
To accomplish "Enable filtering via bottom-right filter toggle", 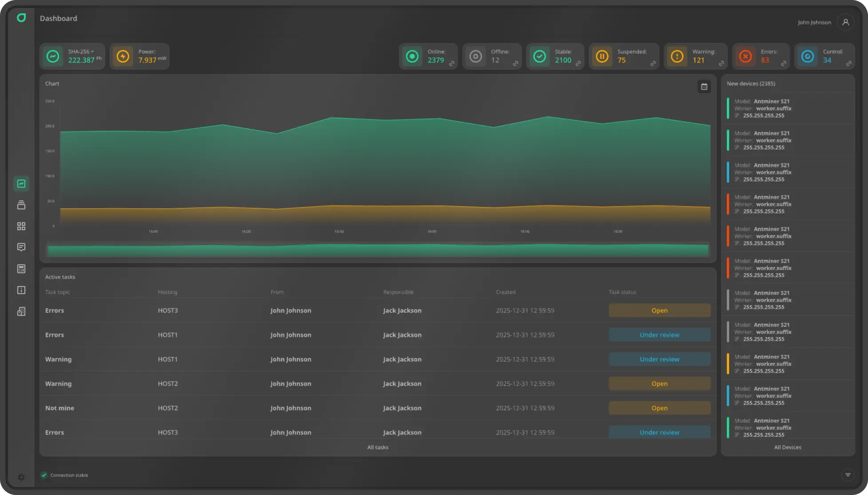I will coord(848,475).
